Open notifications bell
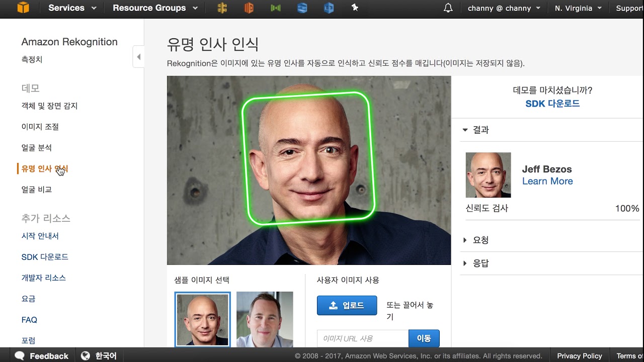 (x=448, y=8)
